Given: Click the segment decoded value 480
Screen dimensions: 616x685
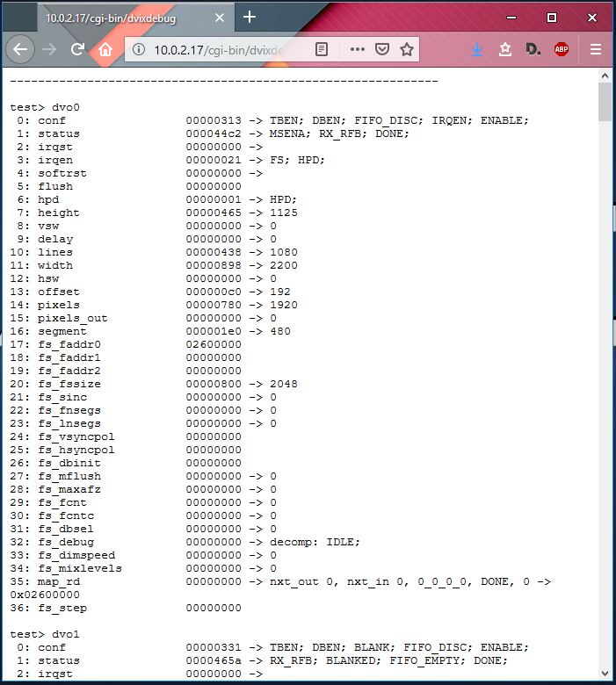Looking at the screenshot, I should point(280,331).
